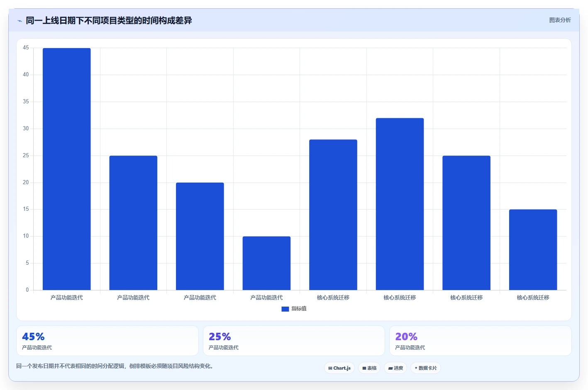Image resolution: width=588 pixels, height=390 pixels.
Task: Click the 产品功能迭代 bar at value 20
Action: click(x=200, y=236)
